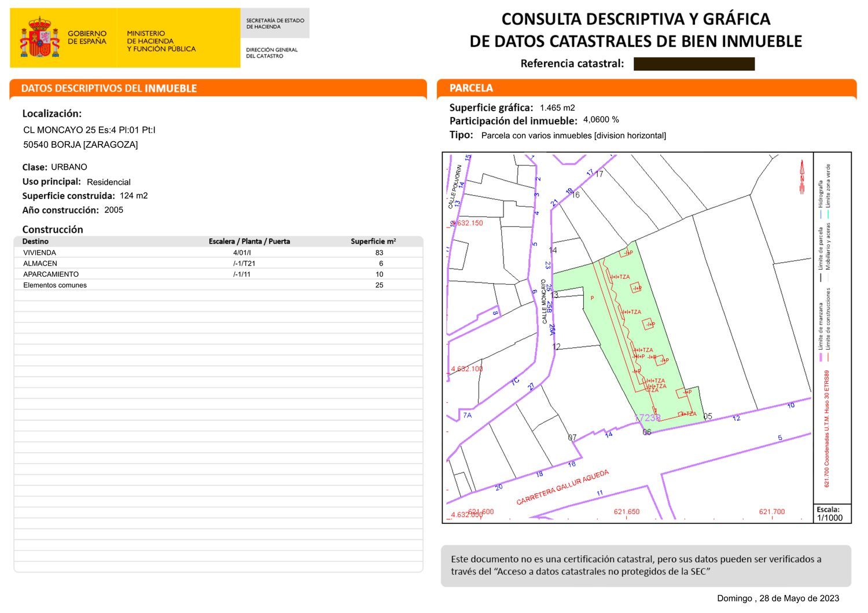The height and width of the screenshot is (613, 868).
Task: Select 'Parcela con varios inmuebles [division horizontal]' text
Action: [x=573, y=135]
